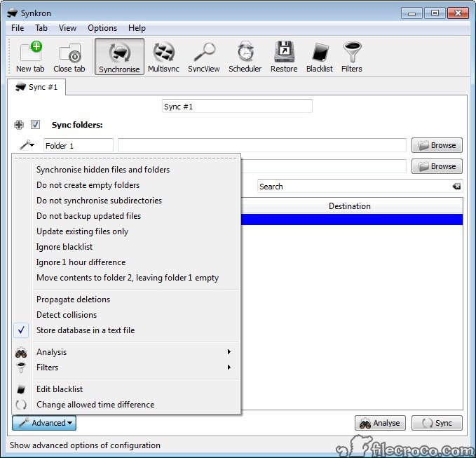Viewport: 476px width, 458px height.
Task: Open the Multisync view
Action: 163,57
